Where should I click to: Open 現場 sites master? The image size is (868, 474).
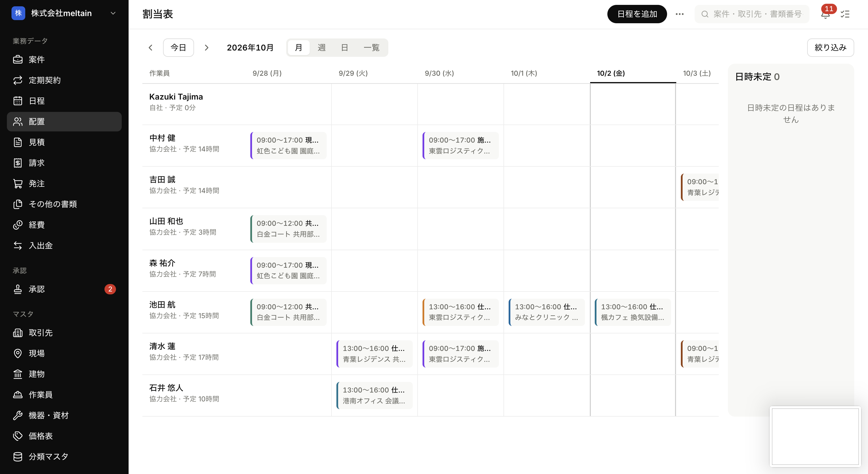click(64, 353)
